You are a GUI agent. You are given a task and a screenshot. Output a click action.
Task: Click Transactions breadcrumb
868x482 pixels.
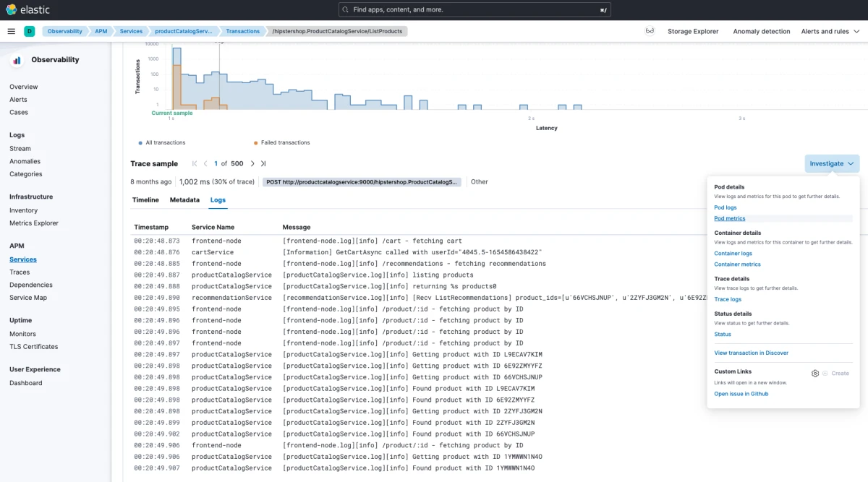point(242,31)
